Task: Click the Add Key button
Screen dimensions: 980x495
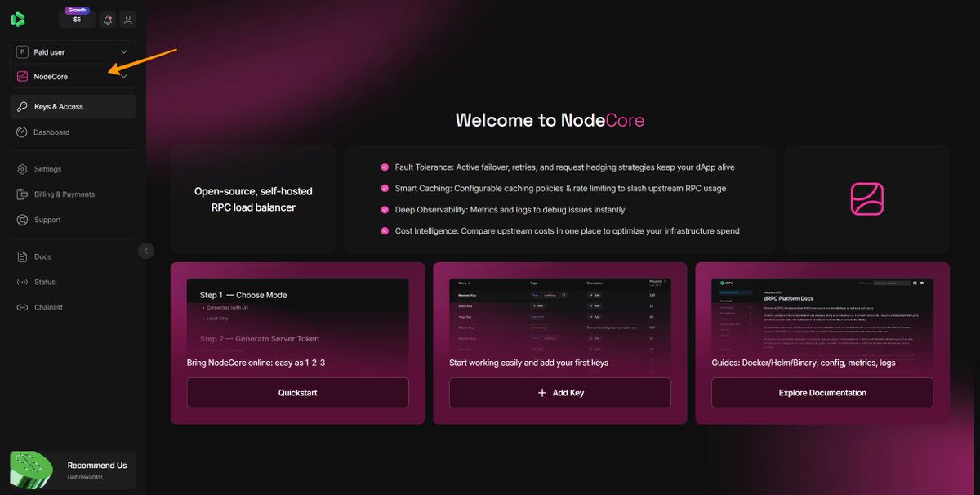Action: click(560, 393)
